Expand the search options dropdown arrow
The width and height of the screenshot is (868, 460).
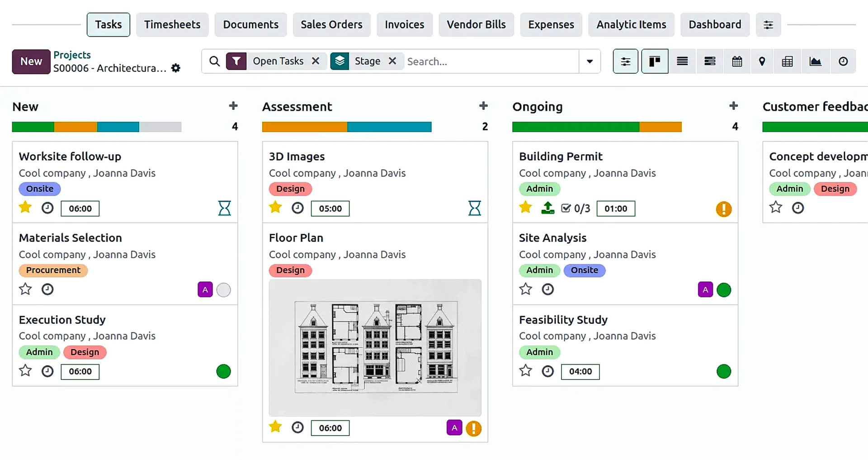590,62
